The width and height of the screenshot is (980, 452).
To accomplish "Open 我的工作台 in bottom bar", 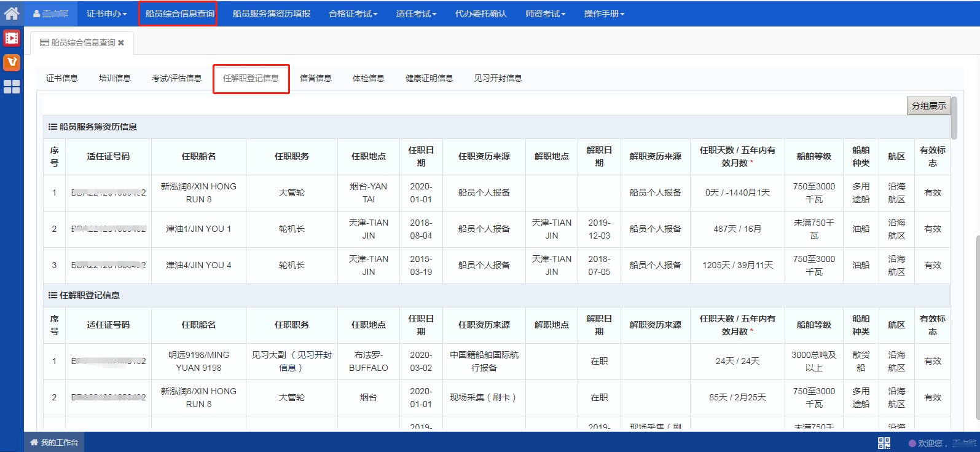I will pyautogui.click(x=54, y=442).
